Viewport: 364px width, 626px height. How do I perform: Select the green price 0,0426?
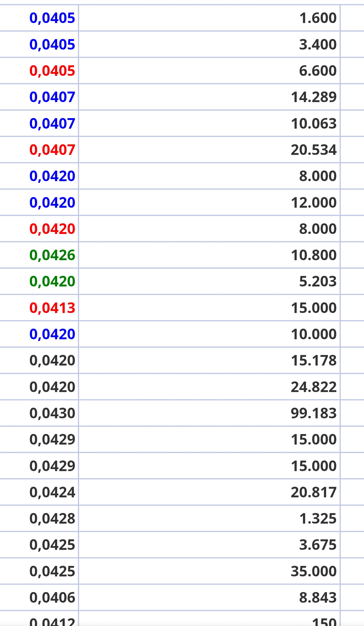tap(52, 255)
